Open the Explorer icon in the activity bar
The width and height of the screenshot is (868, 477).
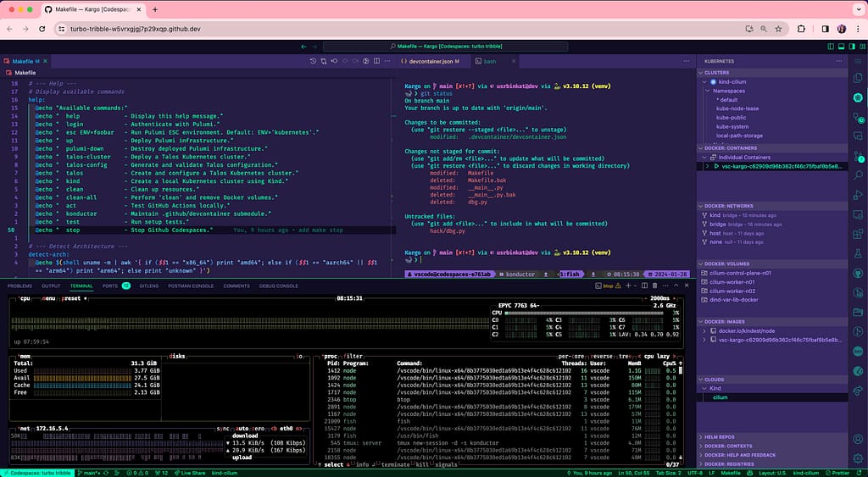(x=858, y=78)
